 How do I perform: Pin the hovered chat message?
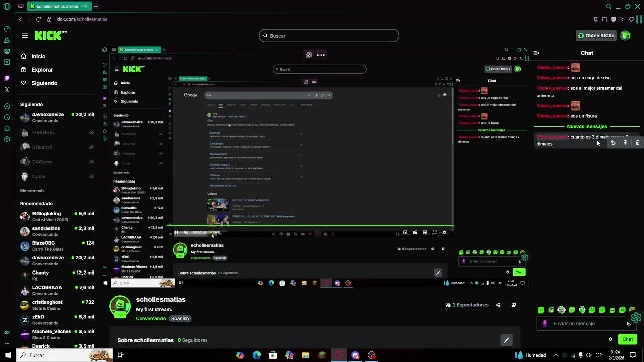[625, 143]
